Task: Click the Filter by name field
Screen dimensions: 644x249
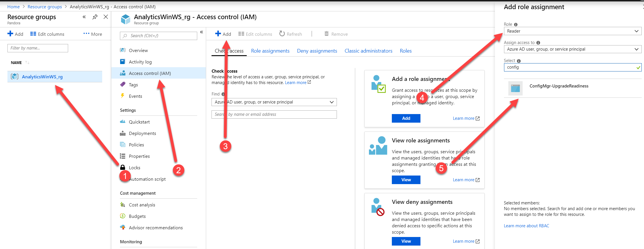Action: (38, 48)
